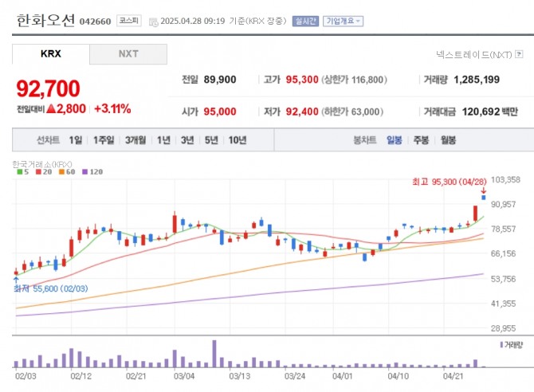Select the 일봉 candle chart
The image size is (534, 392).
395,140
